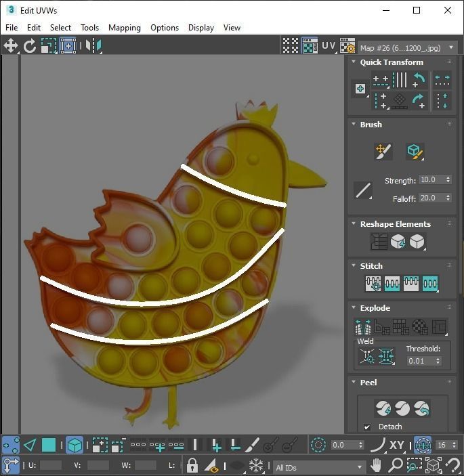This screenshot has width=464, height=476.
Task: Toggle Edge subobject mode triangle icon
Action: [x=30, y=445]
